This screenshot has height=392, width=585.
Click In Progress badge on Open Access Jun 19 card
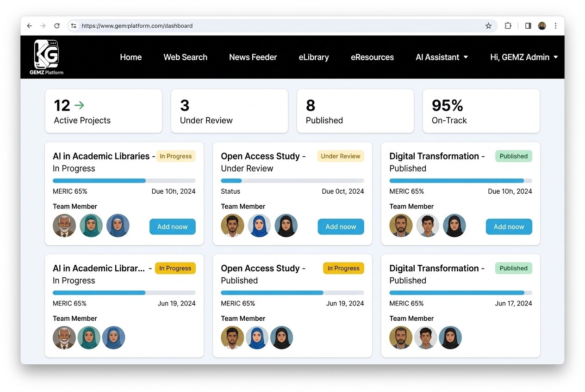coord(343,268)
